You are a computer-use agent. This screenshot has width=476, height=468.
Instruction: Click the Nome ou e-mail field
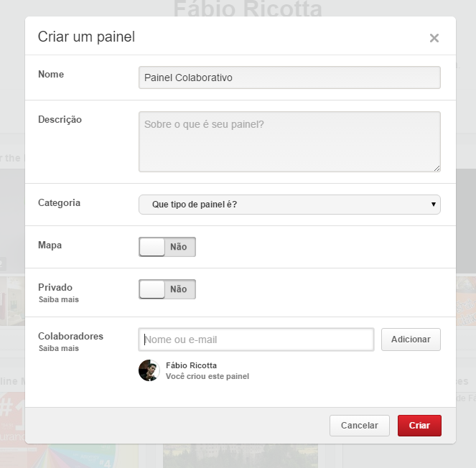click(256, 340)
